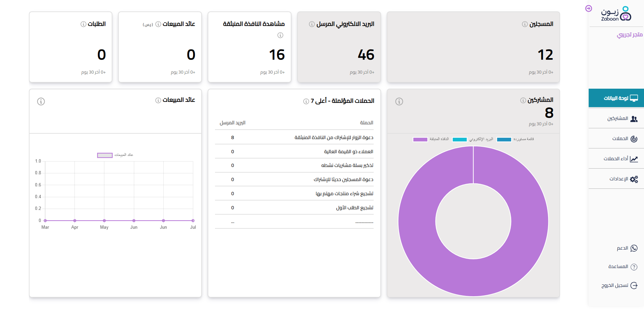Click the الحملات campaigns target icon

coord(634,139)
